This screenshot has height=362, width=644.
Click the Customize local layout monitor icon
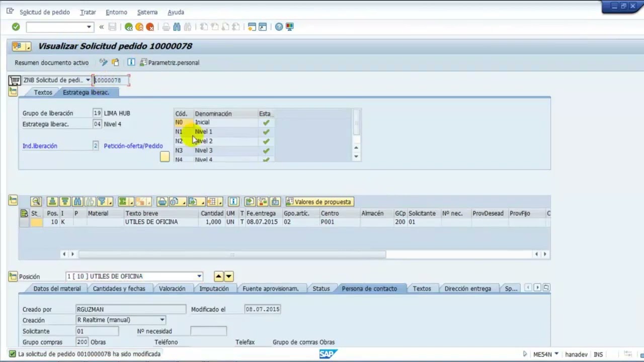coord(290,27)
